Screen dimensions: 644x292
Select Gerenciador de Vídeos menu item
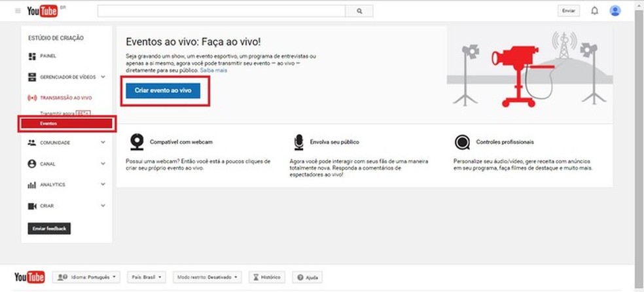coord(68,77)
